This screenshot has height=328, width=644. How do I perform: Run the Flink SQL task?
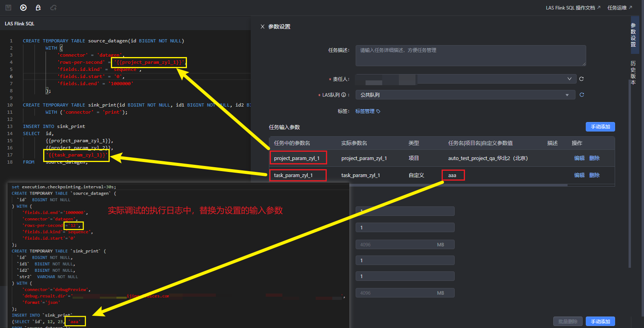[23, 8]
